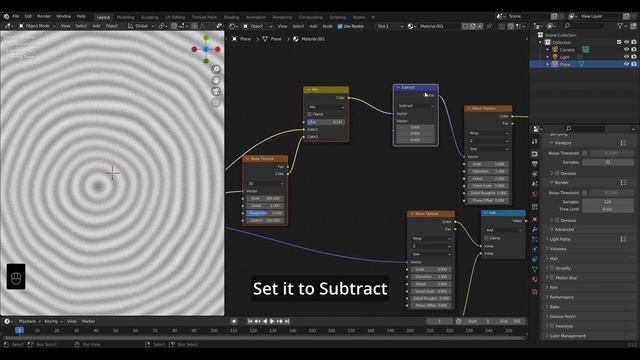Switch to the Layout workspace tab

click(103, 17)
